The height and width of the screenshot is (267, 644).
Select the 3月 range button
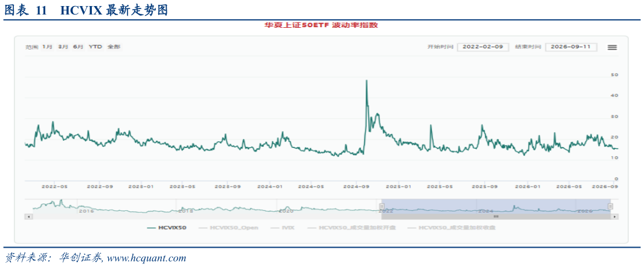click(x=63, y=47)
